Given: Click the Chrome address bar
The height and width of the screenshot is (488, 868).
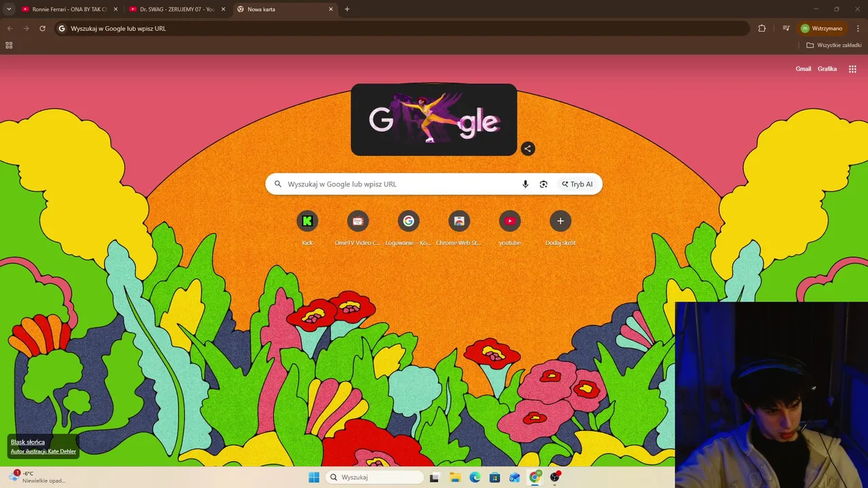Looking at the screenshot, I should (x=402, y=28).
